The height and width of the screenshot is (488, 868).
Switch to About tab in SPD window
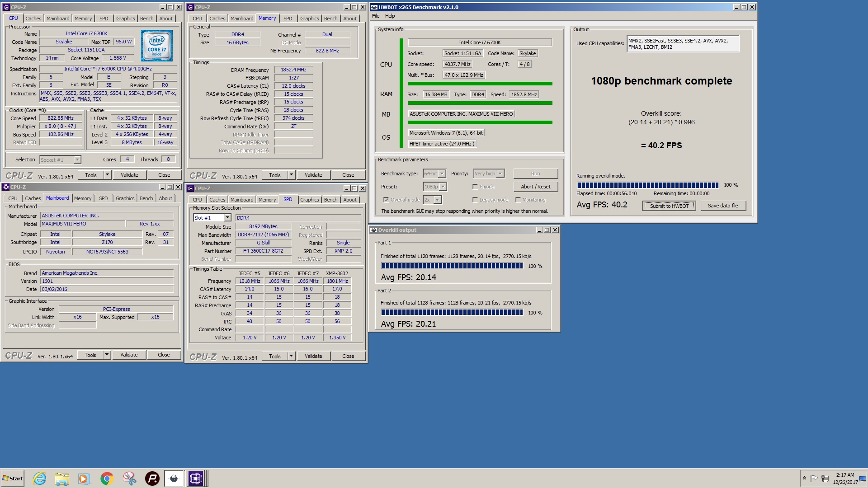(x=349, y=200)
